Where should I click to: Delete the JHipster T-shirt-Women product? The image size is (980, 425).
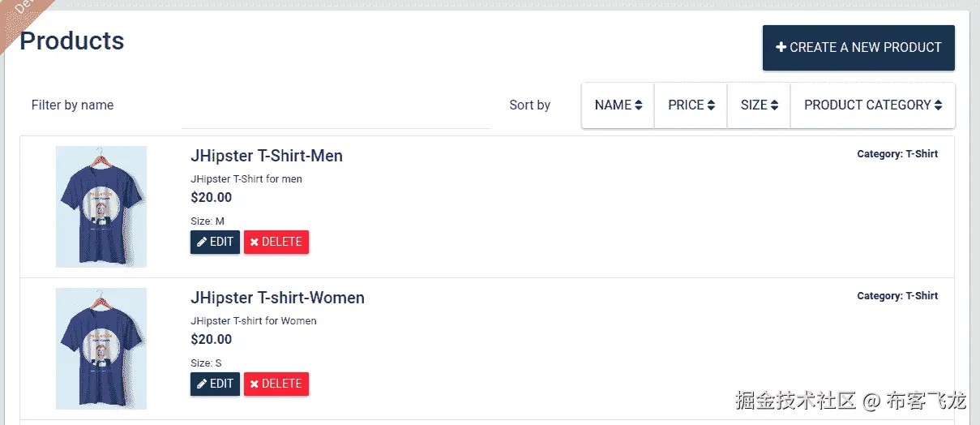click(276, 384)
